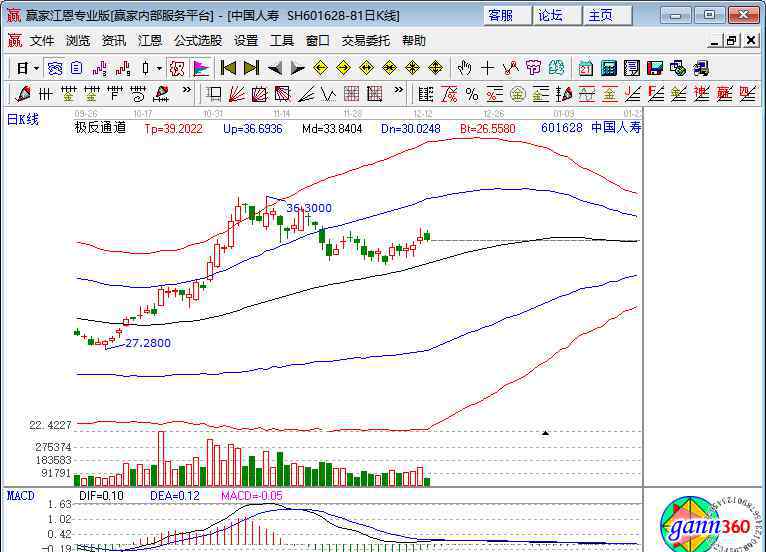Click the 27.2800 price low label
Screen dimensions: 766x552
pyautogui.click(x=148, y=343)
